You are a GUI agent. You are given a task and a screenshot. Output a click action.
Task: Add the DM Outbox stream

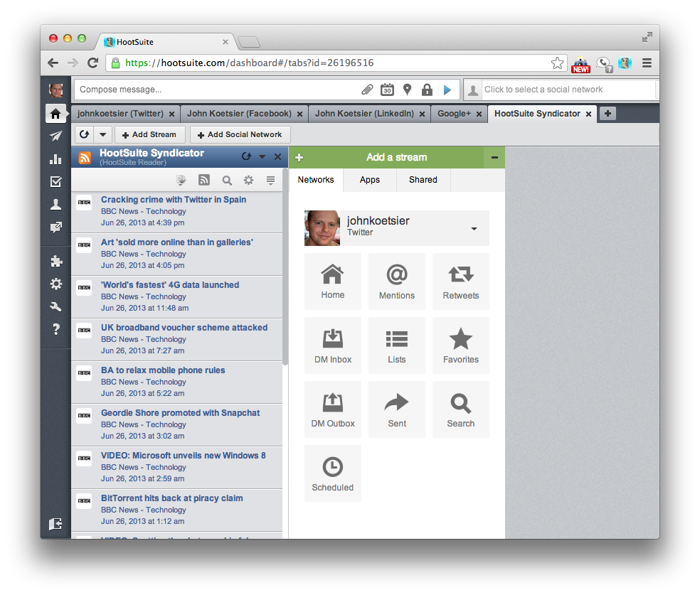click(x=333, y=409)
